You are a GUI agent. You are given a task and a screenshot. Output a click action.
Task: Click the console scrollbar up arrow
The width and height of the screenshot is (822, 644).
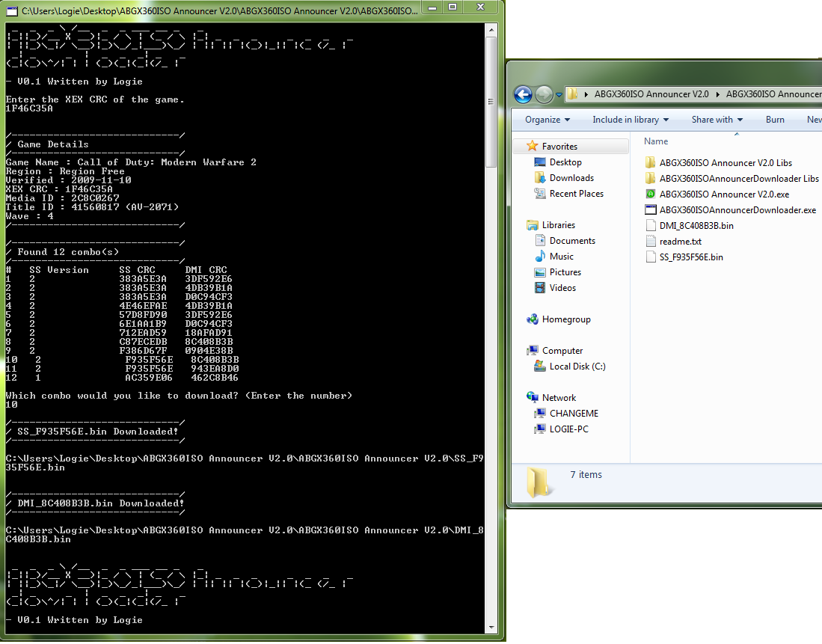click(491, 30)
